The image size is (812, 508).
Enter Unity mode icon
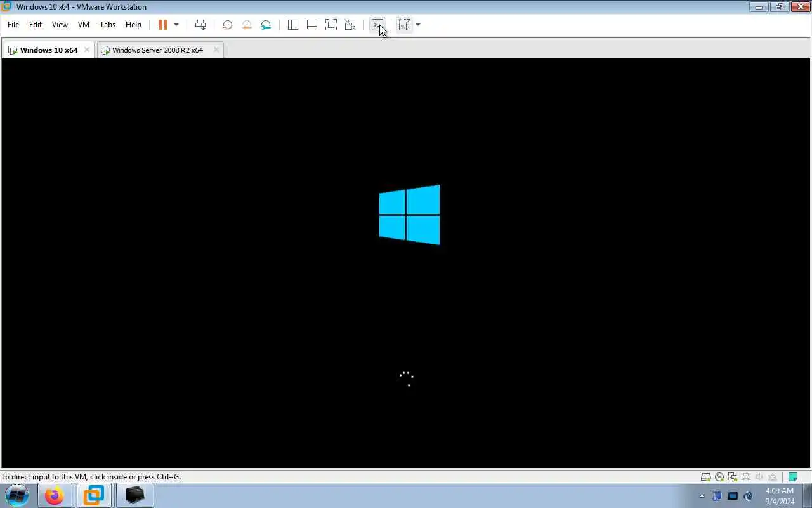350,25
